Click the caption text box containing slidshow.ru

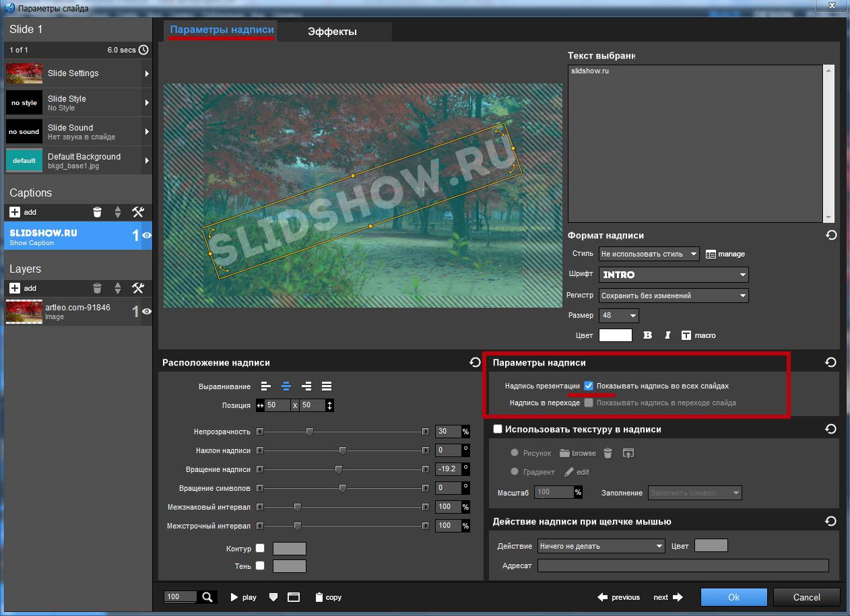[x=696, y=143]
